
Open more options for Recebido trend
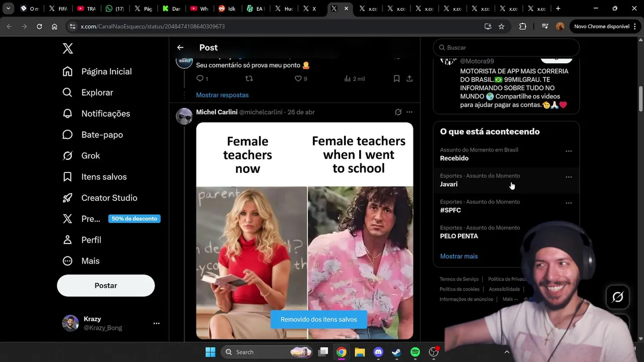569,151
